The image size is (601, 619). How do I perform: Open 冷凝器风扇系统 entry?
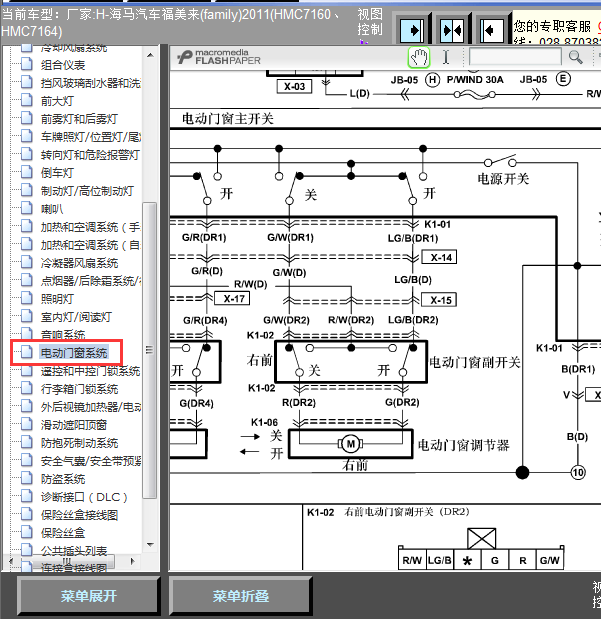[79, 263]
